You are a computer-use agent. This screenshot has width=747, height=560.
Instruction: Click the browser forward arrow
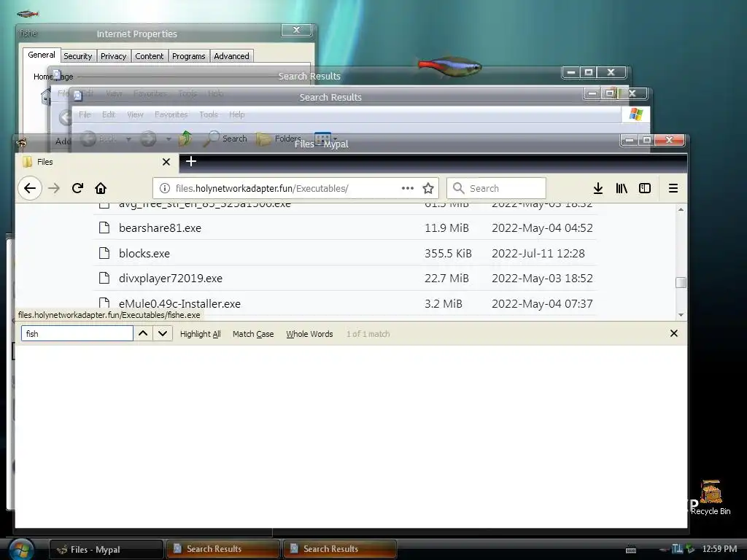(54, 188)
